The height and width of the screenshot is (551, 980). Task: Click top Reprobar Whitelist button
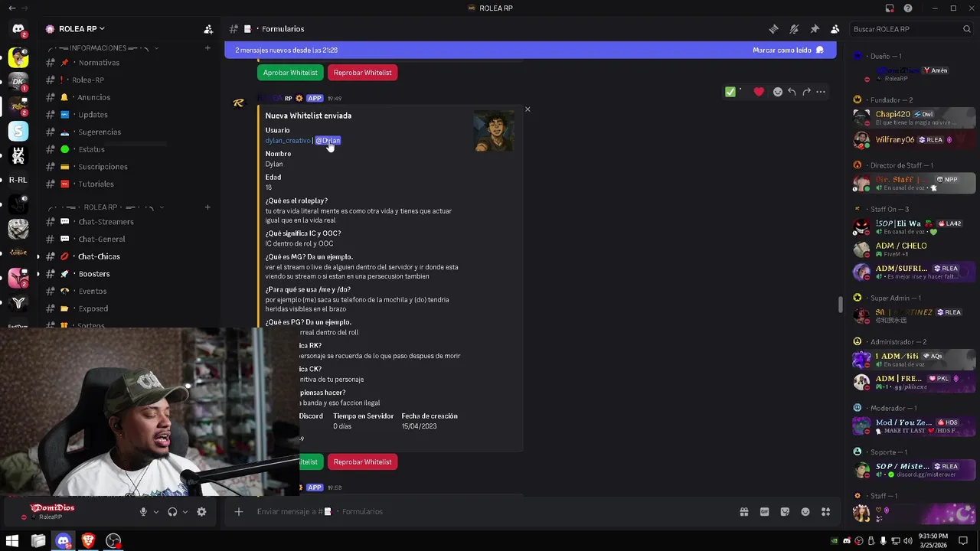coord(362,73)
